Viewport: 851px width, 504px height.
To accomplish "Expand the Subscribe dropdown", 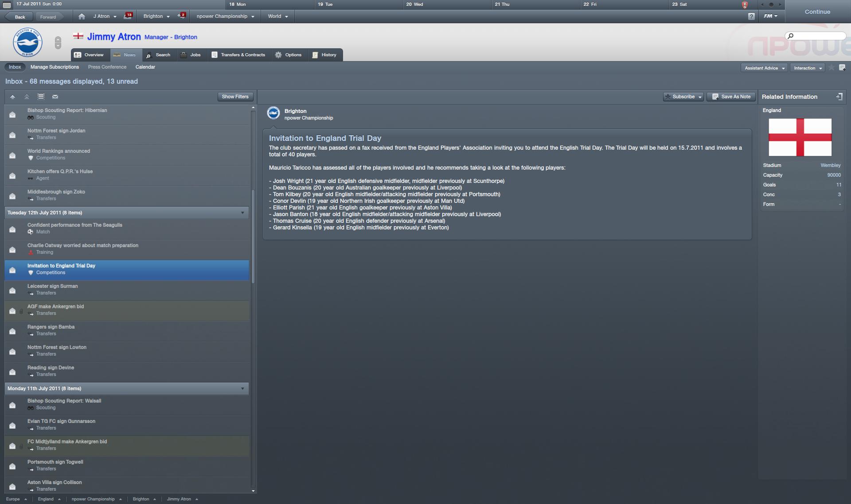I will click(683, 97).
